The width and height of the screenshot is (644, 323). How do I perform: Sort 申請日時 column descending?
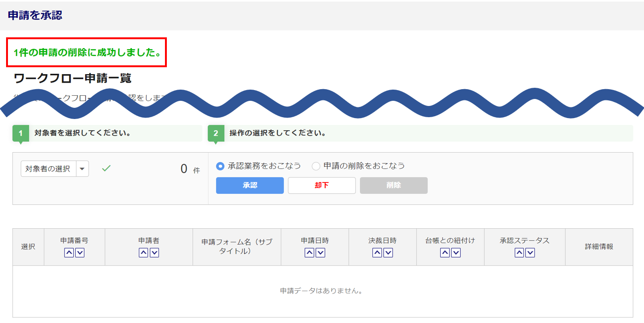click(321, 253)
